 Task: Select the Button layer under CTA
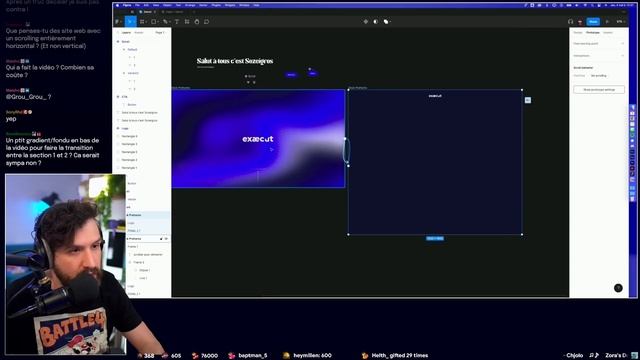coord(132,105)
